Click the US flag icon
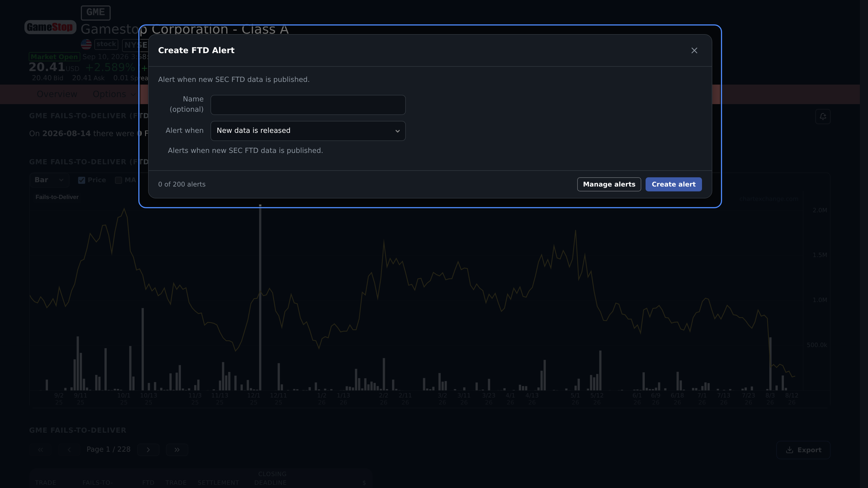The image size is (868, 488). 86,44
